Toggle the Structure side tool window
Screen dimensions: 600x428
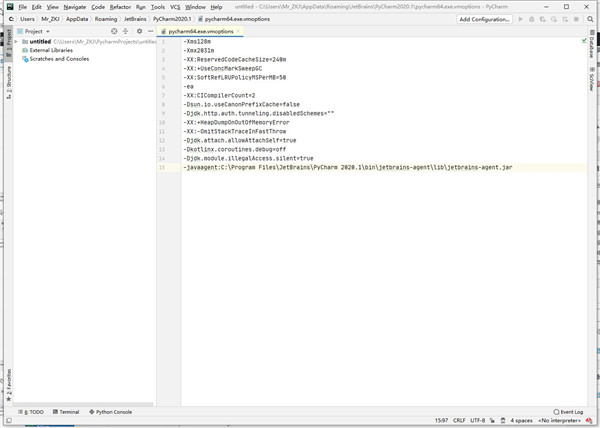pyautogui.click(x=8, y=82)
